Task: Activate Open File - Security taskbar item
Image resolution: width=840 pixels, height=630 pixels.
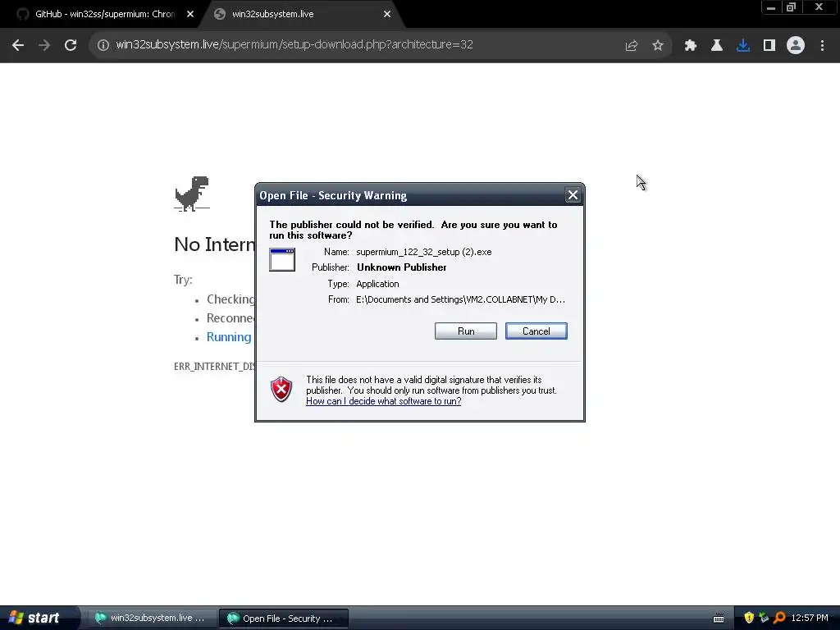Action: (283, 619)
